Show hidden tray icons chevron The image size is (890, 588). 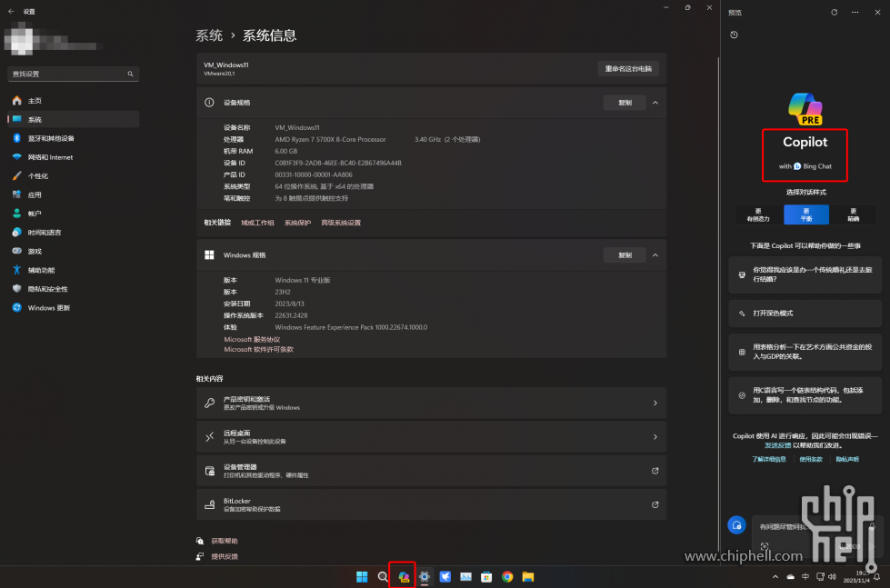(x=775, y=577)
